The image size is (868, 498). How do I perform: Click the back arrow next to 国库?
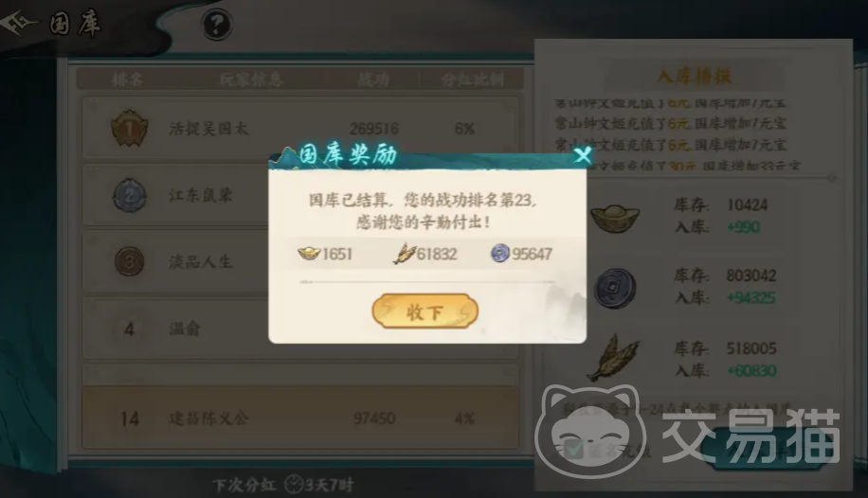18,24
